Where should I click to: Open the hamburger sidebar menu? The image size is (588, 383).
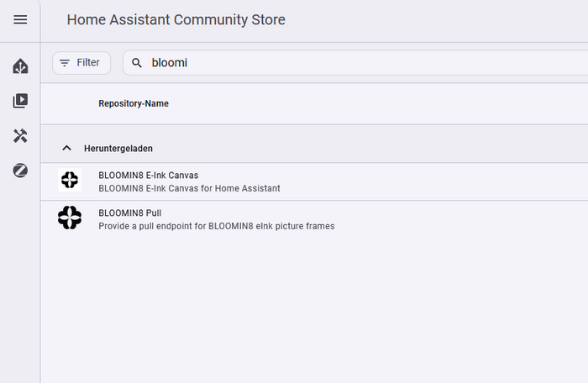[x=20, y=19]
